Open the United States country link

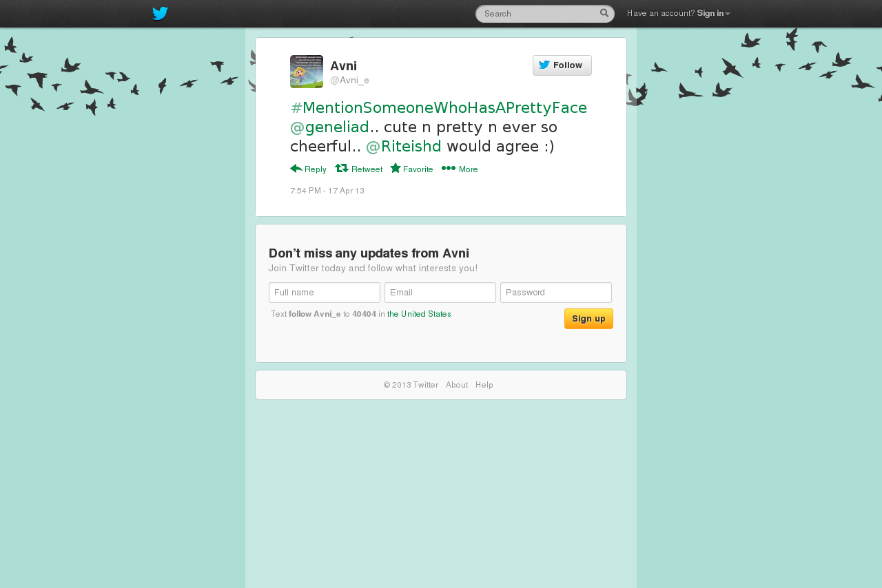coord(419,314)
